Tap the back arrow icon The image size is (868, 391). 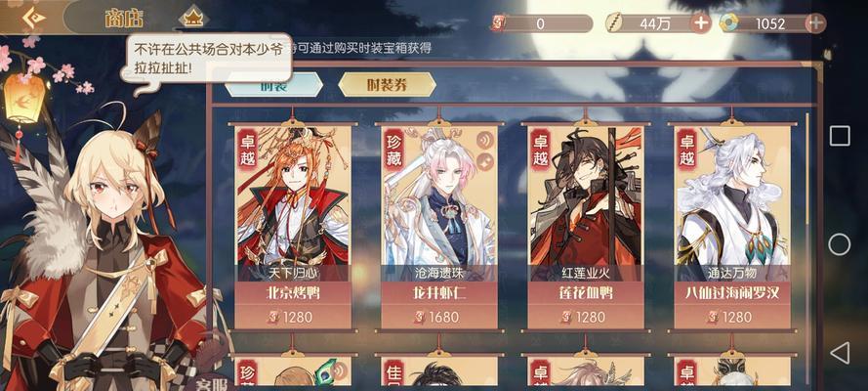point(33,18)
